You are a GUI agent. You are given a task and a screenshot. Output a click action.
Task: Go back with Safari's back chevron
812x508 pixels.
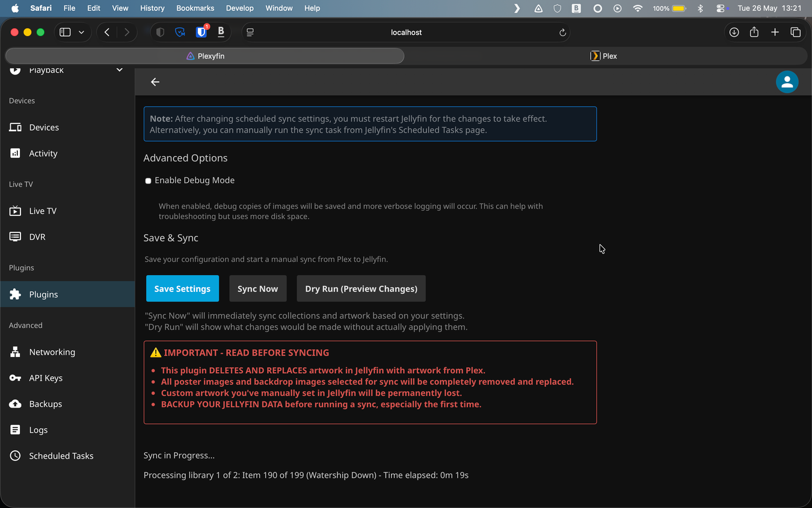[107, 33]
